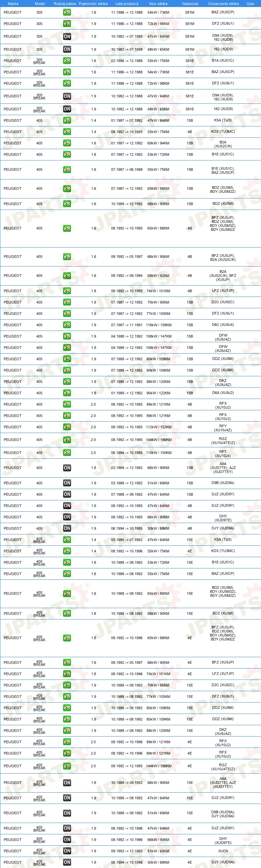Select the 112kW / 152KM power cell
The height and width of the screenshot is (868, 261).
[x=159, y=427]
